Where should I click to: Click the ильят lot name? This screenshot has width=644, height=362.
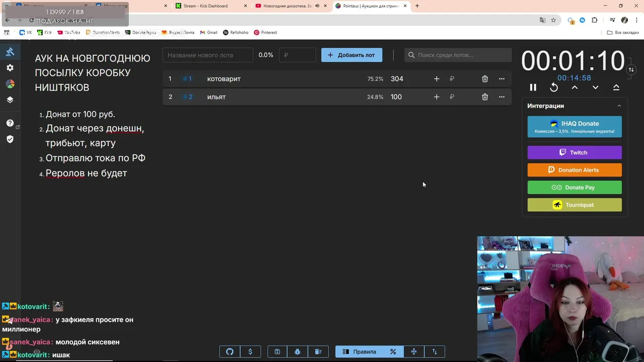coord(216,97)
